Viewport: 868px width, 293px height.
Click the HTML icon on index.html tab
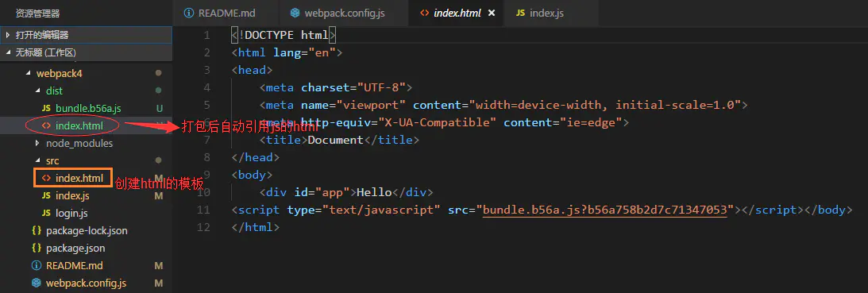tap(425, 13)
